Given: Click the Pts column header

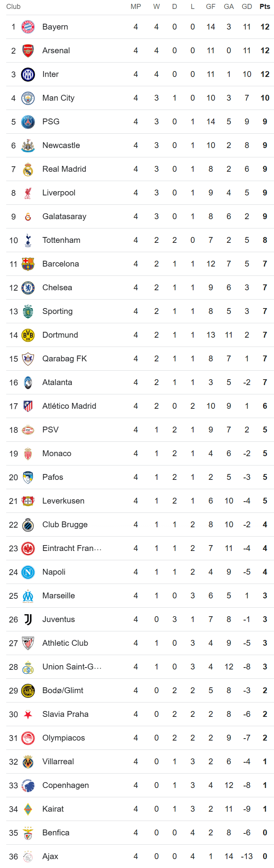Looking at the screenshot, I should (265, 7).
